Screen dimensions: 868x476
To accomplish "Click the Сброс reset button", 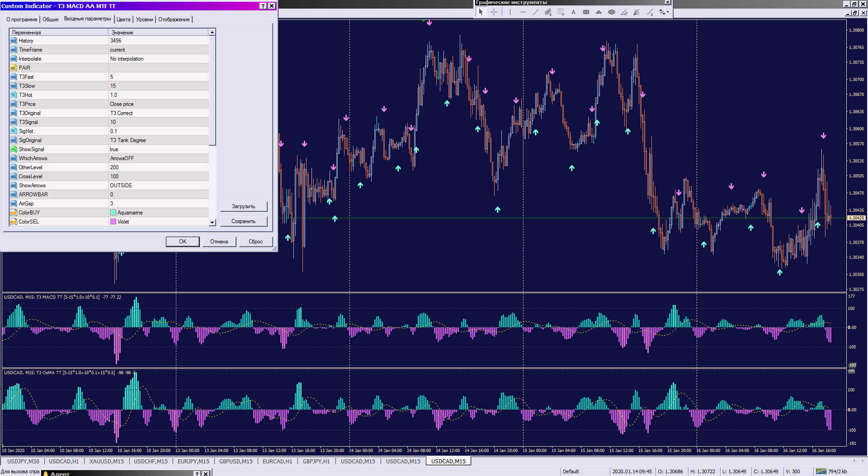I will coord(255,242).
